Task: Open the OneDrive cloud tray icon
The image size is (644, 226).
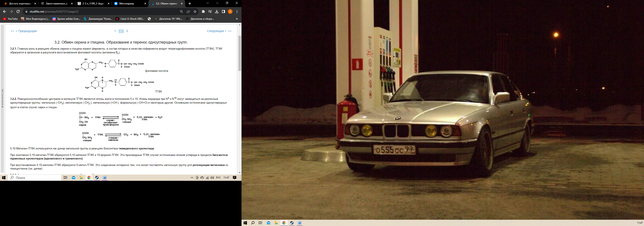Action: pos(202,178)
